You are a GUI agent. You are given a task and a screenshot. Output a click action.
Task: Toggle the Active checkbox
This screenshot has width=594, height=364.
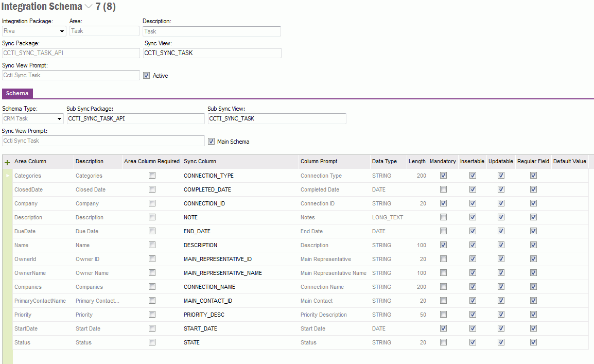(x=146, y=75)
